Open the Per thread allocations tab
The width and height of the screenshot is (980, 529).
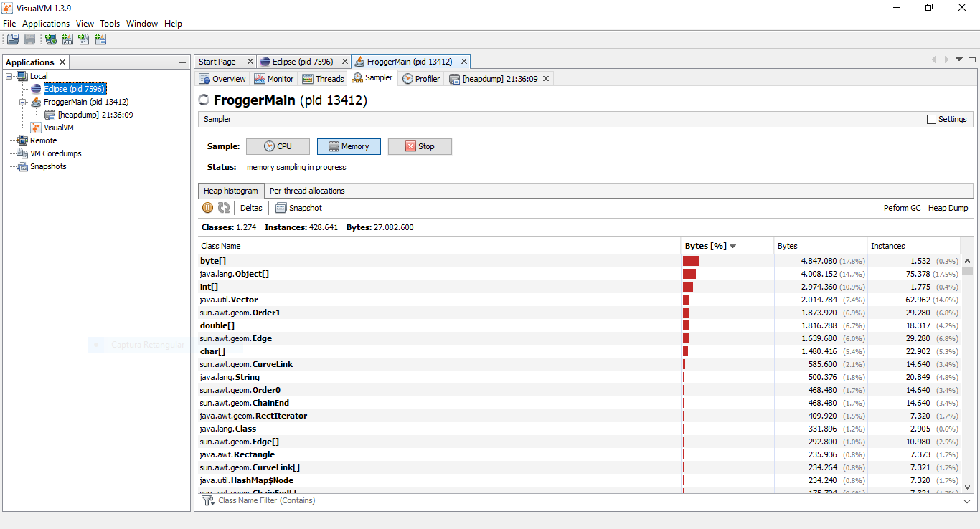pos(307,191)
